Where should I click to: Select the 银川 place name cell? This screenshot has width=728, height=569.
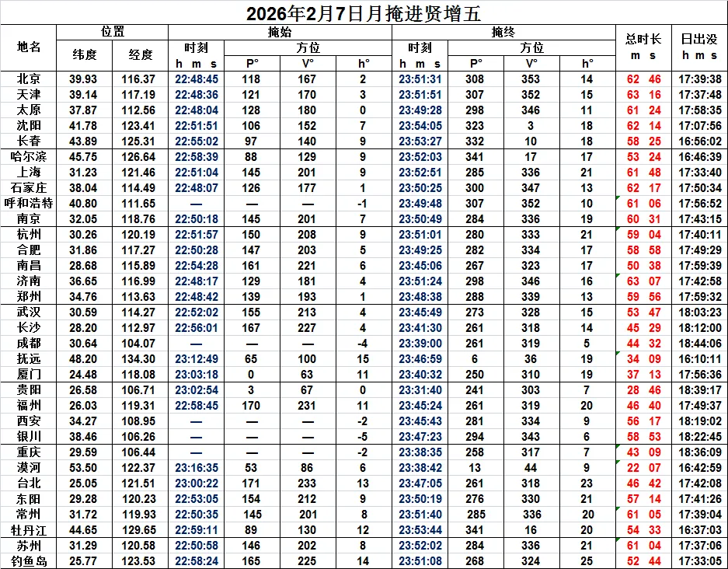[28, 437]
